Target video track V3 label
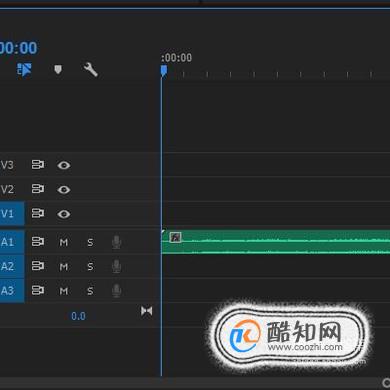This screenshot has width=390, height=390. click(7, 165)
